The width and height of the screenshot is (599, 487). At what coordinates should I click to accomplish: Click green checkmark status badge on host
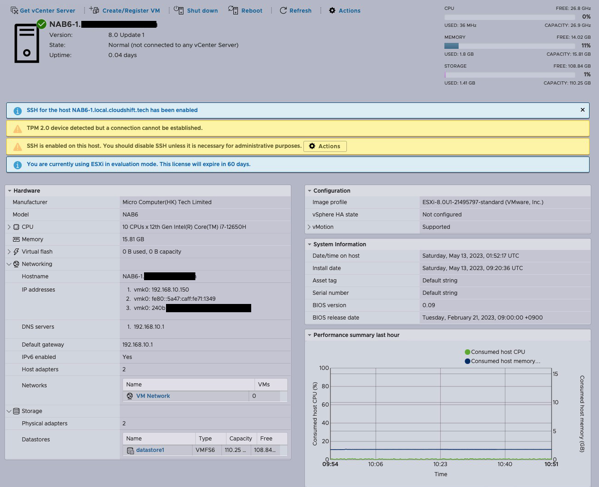(x=41, y=24)
